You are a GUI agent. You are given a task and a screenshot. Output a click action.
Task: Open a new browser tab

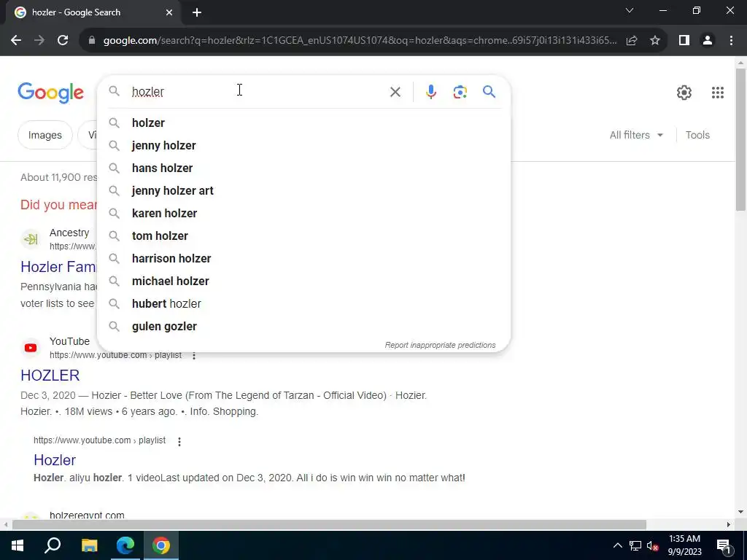(x=197, y=12)
